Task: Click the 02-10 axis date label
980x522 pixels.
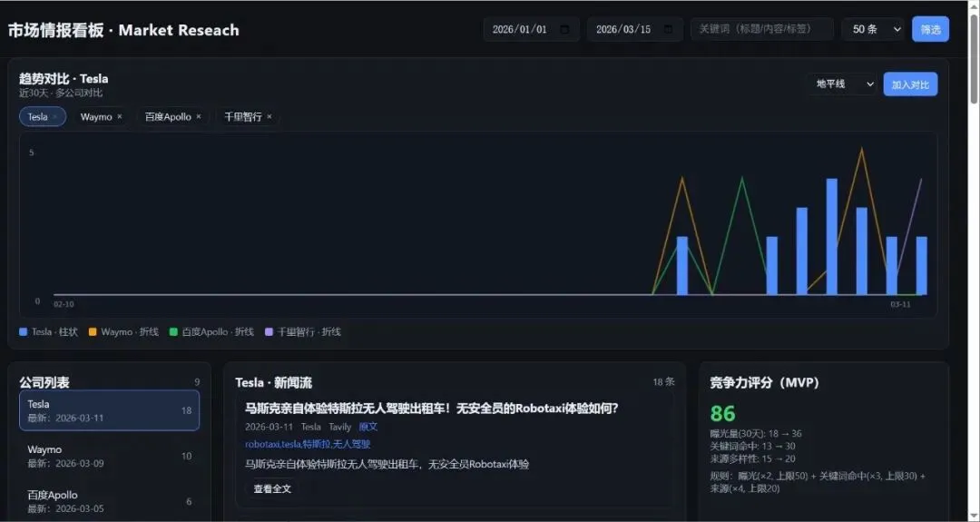Action: 64,304
